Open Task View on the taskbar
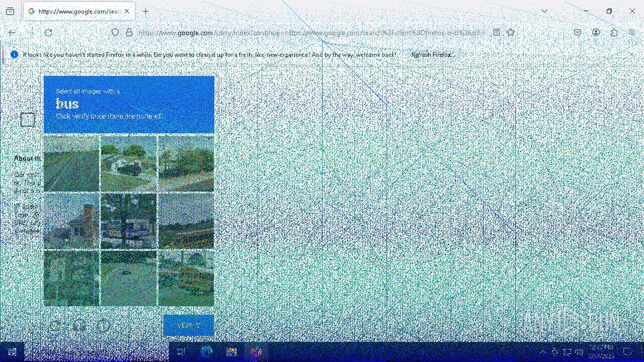Viewport: 644px width, 362px height. [181, 352]
